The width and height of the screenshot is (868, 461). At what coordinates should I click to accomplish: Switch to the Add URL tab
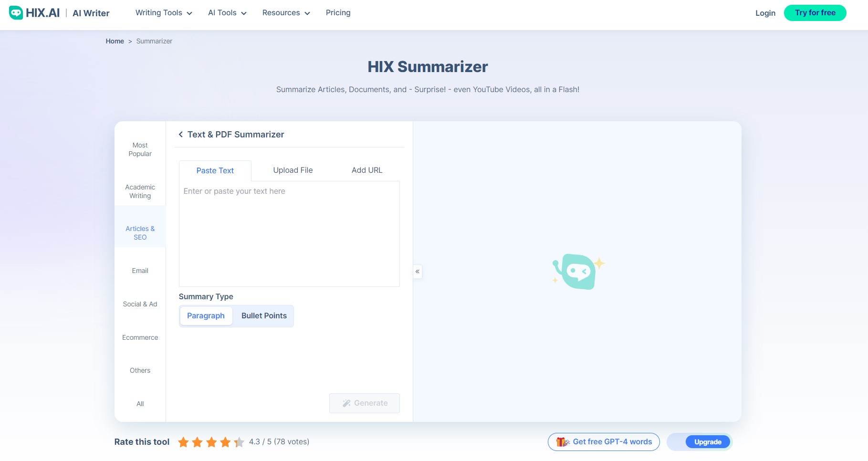(x=366, y=170)
